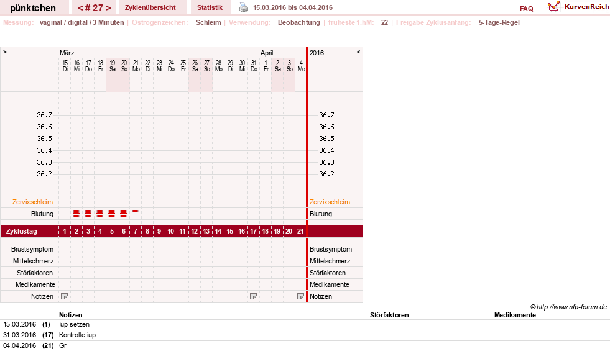Go to next cycle with right arrow
This screenshot has height=364, width=610.
click(x=108, y=8)
